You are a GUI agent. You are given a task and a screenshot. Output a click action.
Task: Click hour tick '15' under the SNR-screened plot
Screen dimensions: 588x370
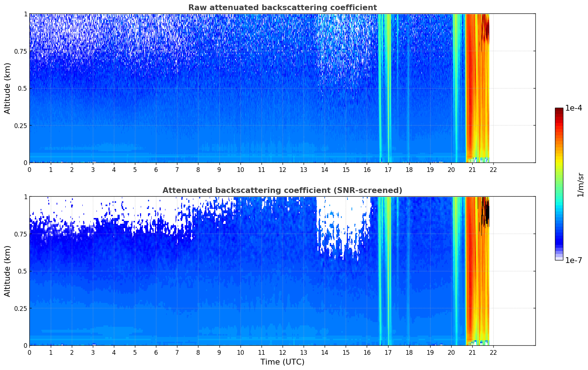pyautogui.click(x=346, y=352)
